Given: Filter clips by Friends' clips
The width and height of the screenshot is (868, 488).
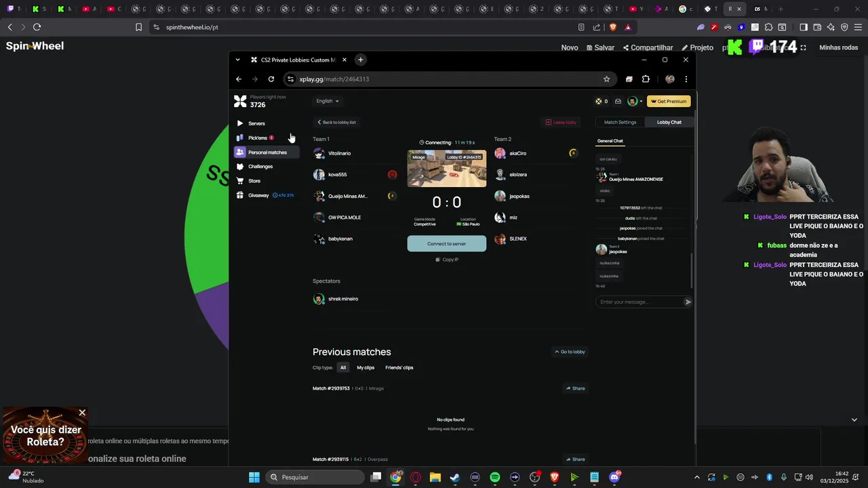Looking at the screenshot, I should click(399, 367).
